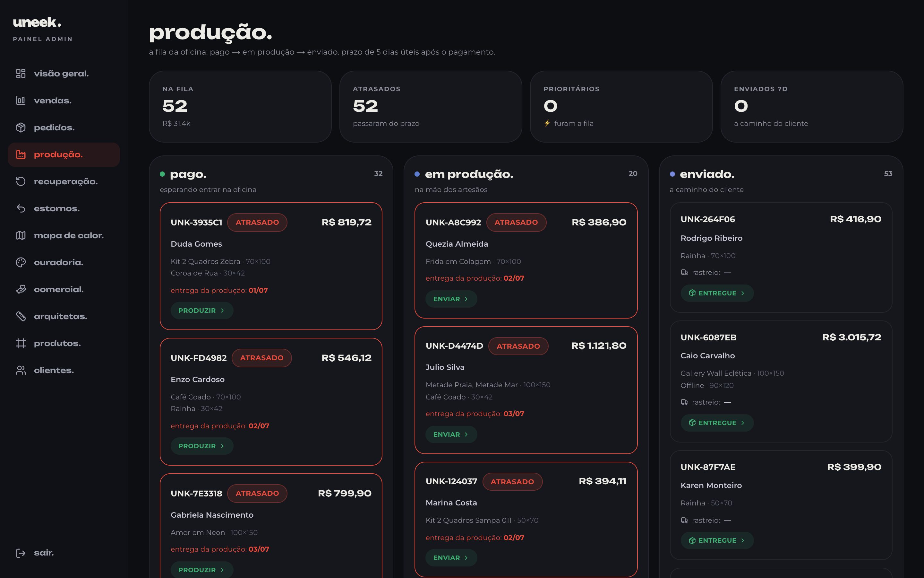The height and width of the screenshot is (578, 924).
Task: Click the em produção. column heading
Action: pyautogui.click(x=469, y=174)
